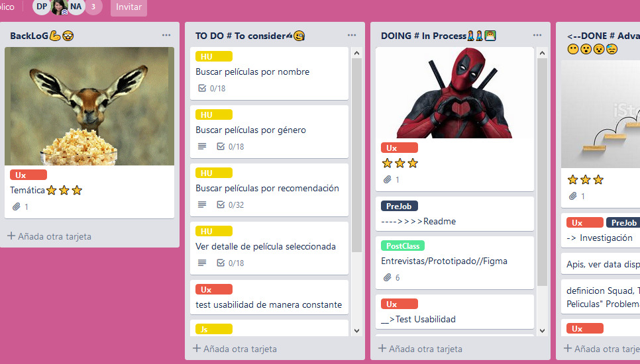
Task: Add another card to DONE list
Action: 602,349
